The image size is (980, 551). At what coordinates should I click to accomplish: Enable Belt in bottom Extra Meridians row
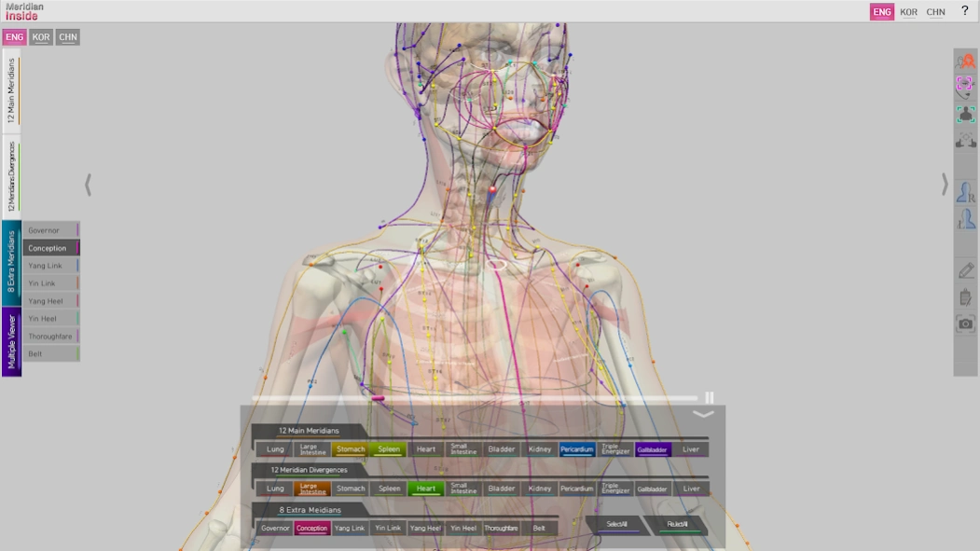tap(539, 528)
